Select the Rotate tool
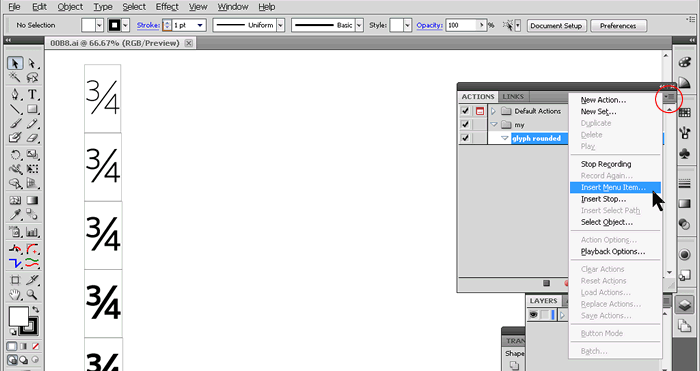700x371 pixels. [15, 155]
